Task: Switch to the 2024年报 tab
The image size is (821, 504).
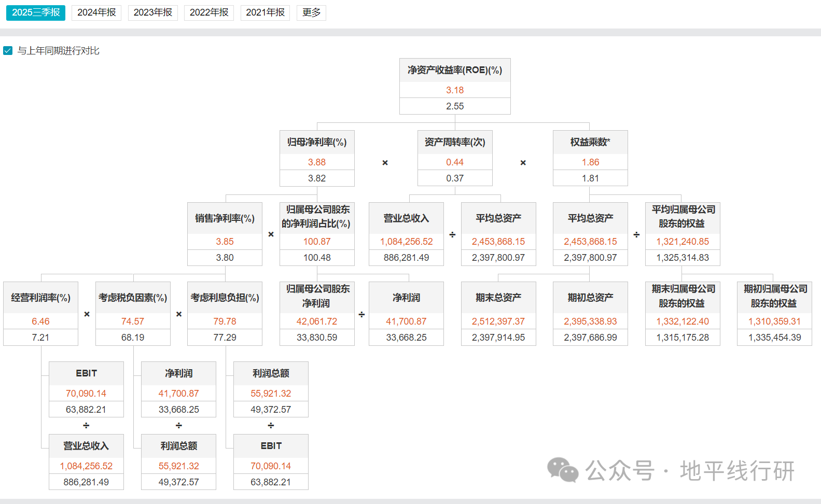Action: tap(96, 12)
